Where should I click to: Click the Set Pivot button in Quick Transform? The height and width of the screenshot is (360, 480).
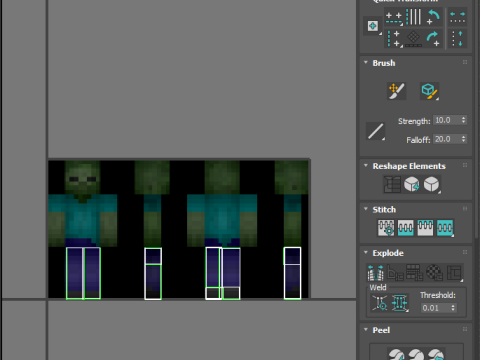point(373,26)
